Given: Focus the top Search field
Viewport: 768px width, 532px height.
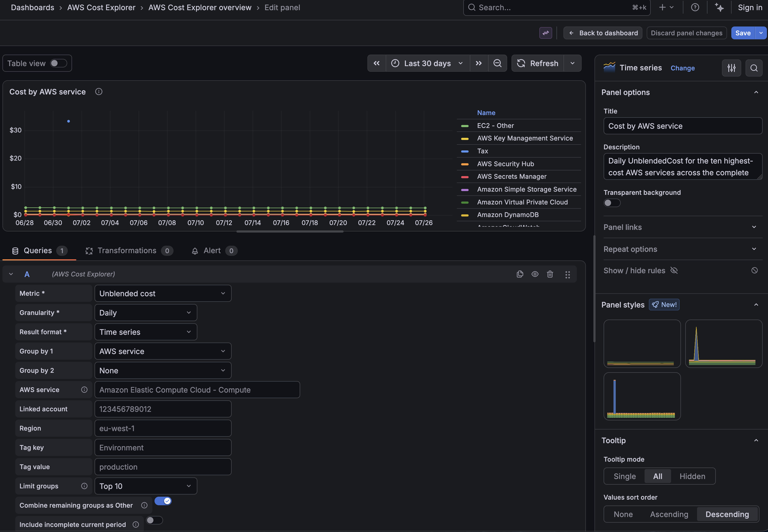Looking at the screenshot, I should click(556, 7).
